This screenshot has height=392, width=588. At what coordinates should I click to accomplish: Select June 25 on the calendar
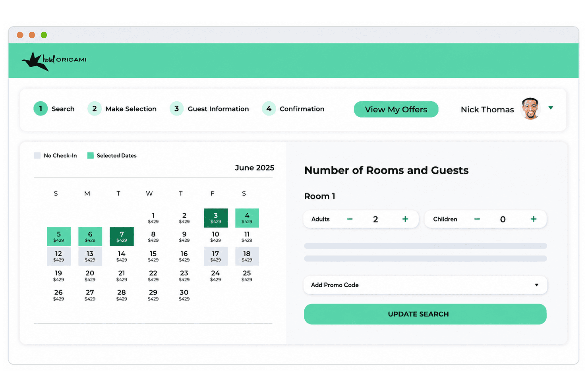tap(247, 276)
